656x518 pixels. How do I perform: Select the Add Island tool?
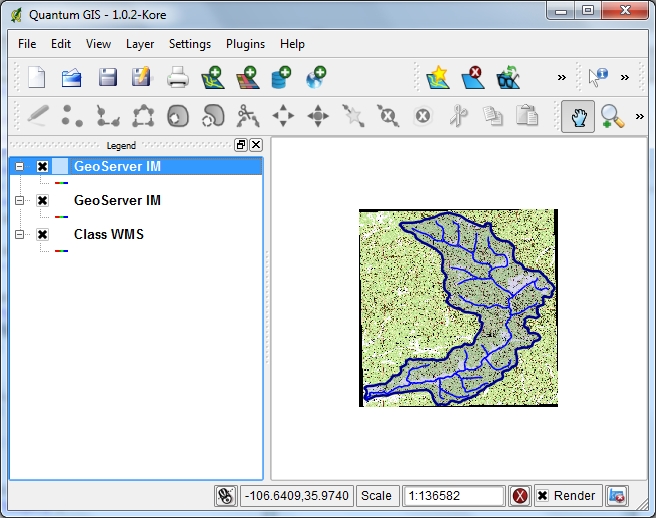pos(213,116)
